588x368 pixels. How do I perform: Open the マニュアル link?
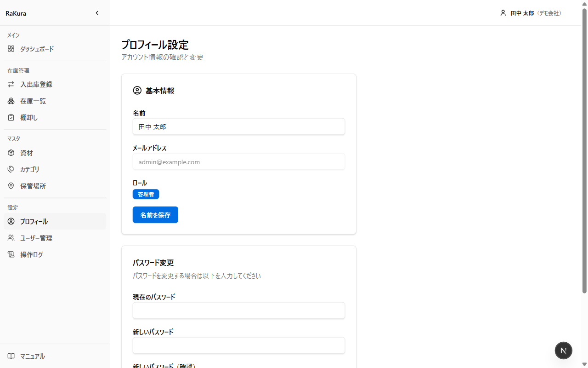[55, 356]
